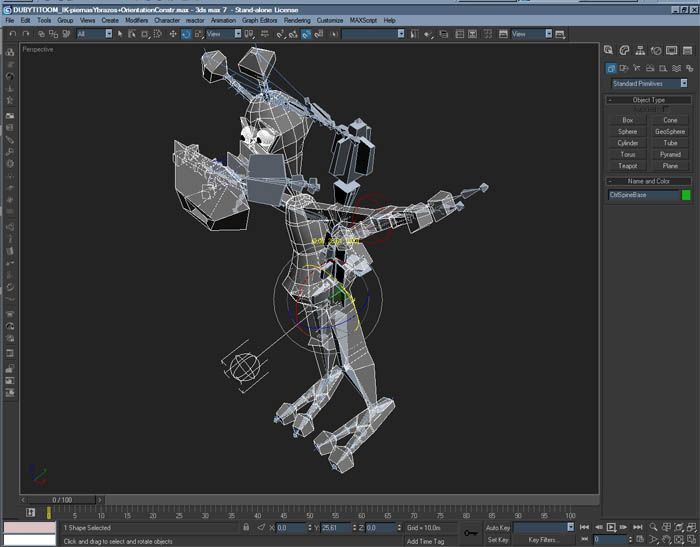This screenshot has width=700, height=547.
Task: Activate the Select and Move tool
Action: point(173,33)
